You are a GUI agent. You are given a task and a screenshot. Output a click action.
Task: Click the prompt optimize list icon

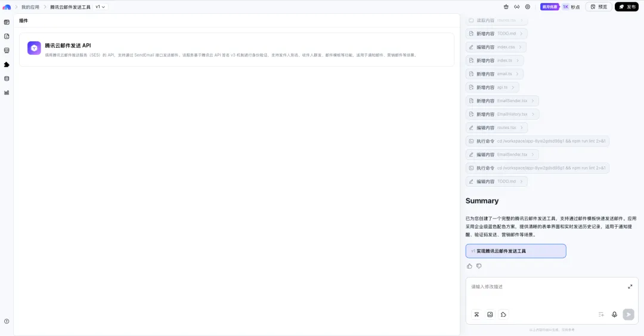[601, 315]
